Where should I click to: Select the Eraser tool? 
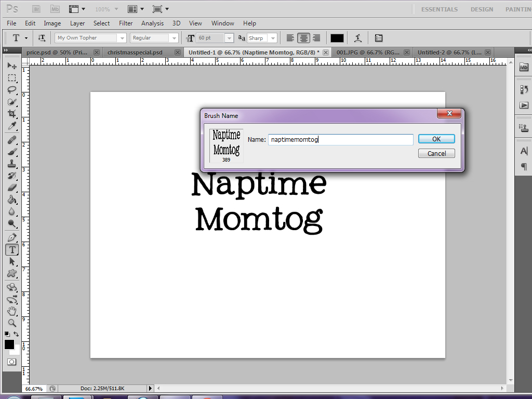(12, 187)
